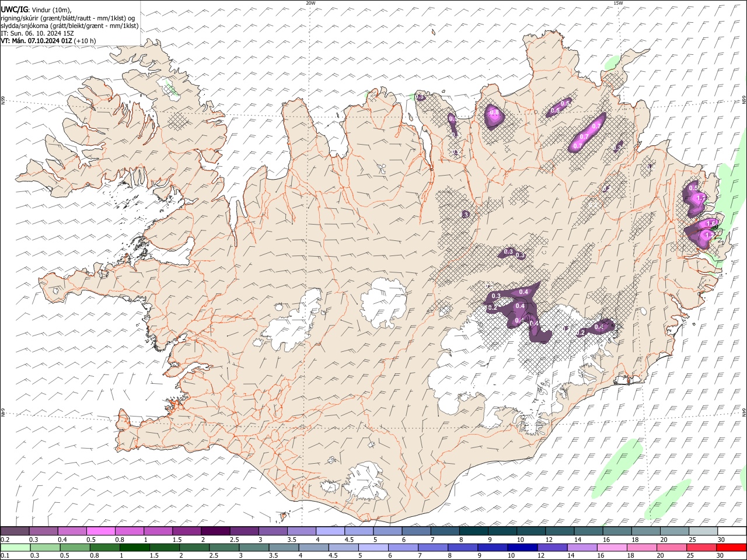The height and width of the screenshot is (560, 747).
Task: Click the upper-row legend swatch between 0.2 and 0.3
Action: point(15,531)
